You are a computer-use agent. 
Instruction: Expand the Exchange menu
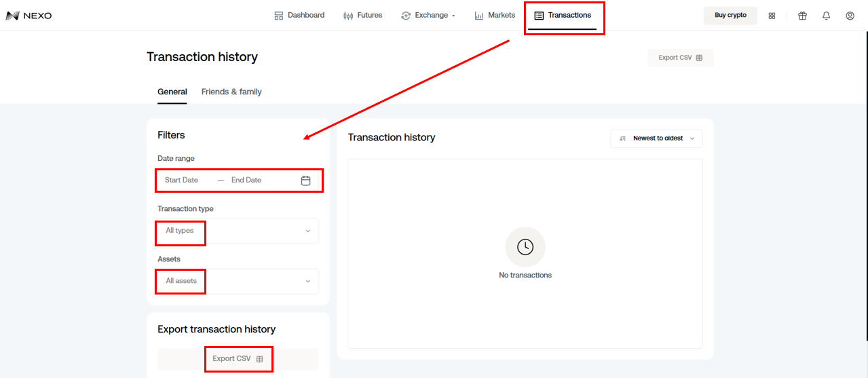[428, 15]
